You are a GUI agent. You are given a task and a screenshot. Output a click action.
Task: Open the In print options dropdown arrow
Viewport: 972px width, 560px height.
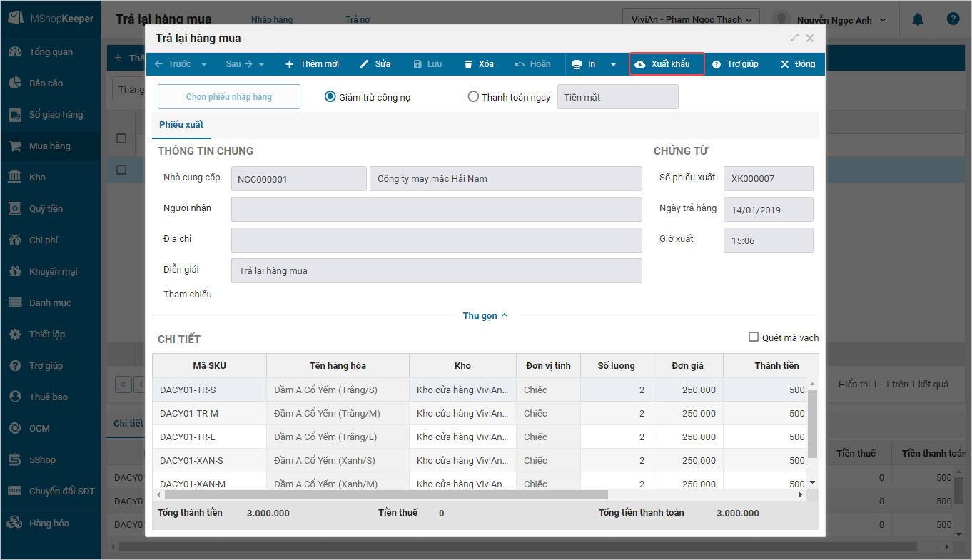click(613, 64)
